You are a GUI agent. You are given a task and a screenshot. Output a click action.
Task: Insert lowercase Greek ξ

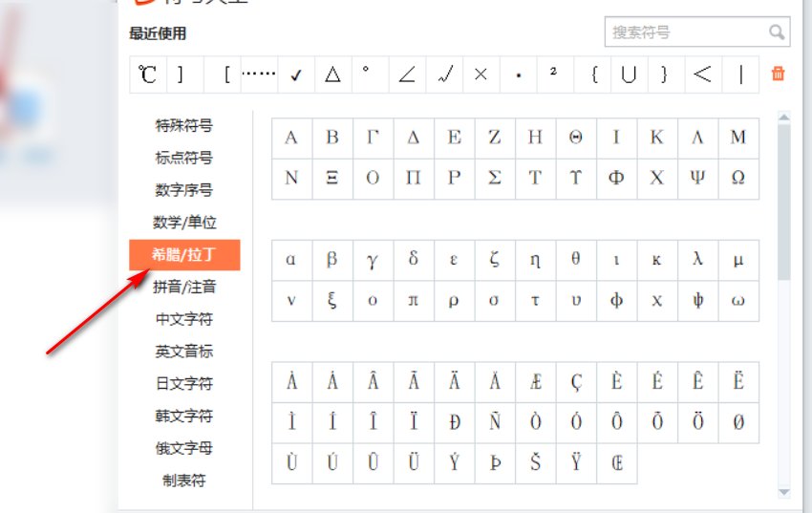(332, 300)
